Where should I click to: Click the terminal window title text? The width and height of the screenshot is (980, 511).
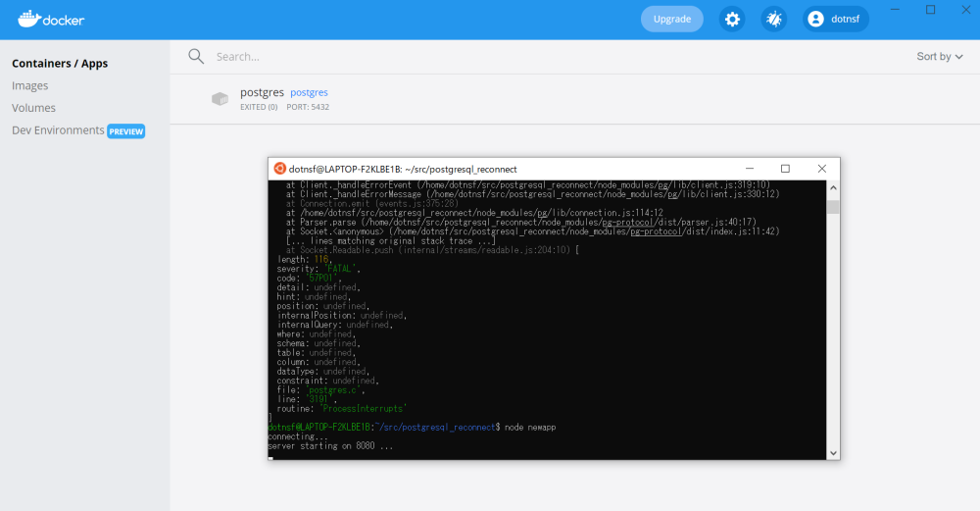click(403, 170)
